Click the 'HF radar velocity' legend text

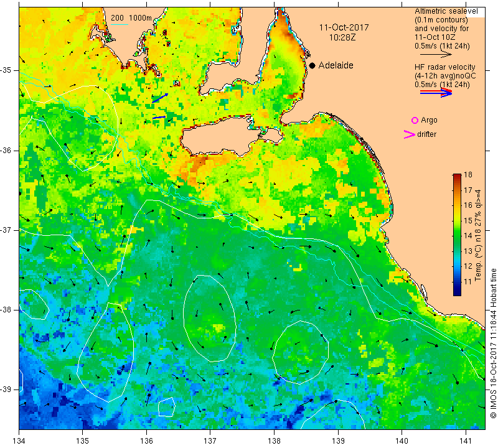pyautogui.click(x=444, y=67)
